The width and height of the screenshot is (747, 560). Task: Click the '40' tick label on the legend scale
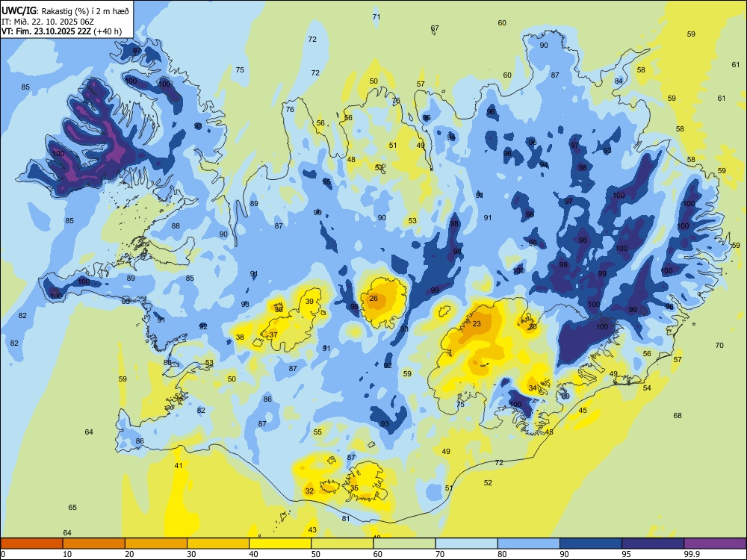[x=253, y=554]
